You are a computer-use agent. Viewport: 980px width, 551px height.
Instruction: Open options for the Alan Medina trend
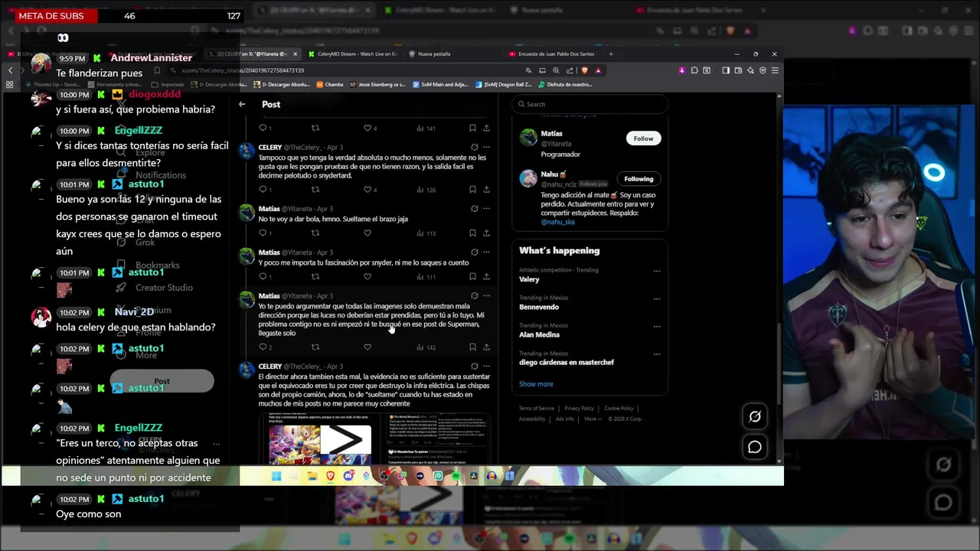pyautogui.click(x=656, y=326)
